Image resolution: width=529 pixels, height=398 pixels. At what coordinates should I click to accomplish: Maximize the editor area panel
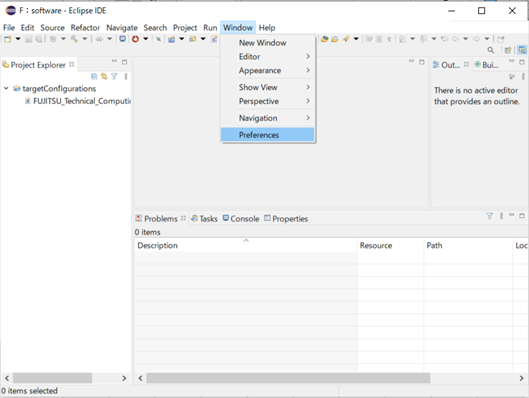[421, 62]
